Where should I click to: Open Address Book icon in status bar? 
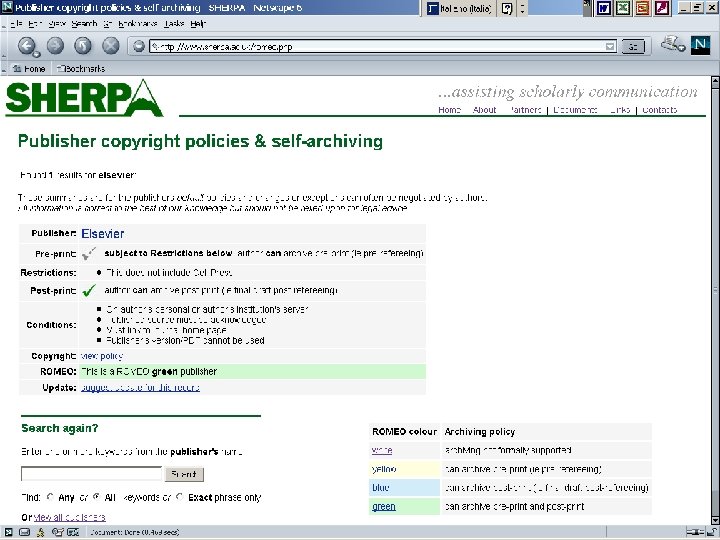(x=73, y=532)
